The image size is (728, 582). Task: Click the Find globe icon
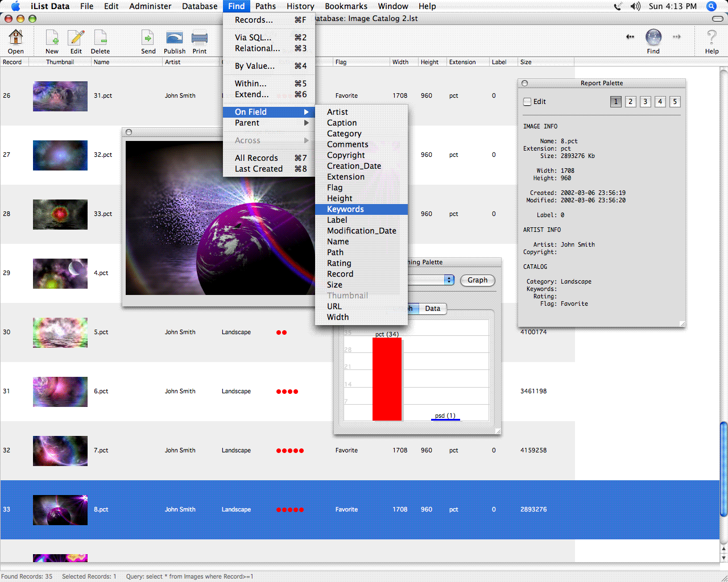653,38
